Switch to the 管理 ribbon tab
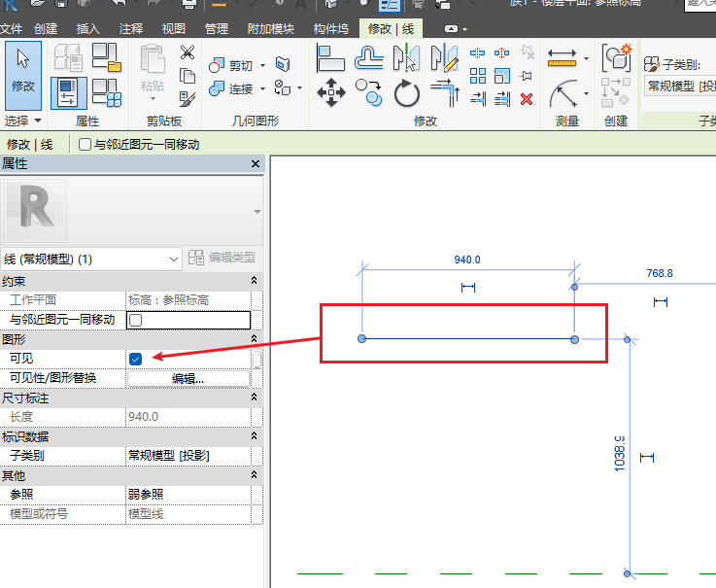Screen dimensions: 716x588 [217, 29]
